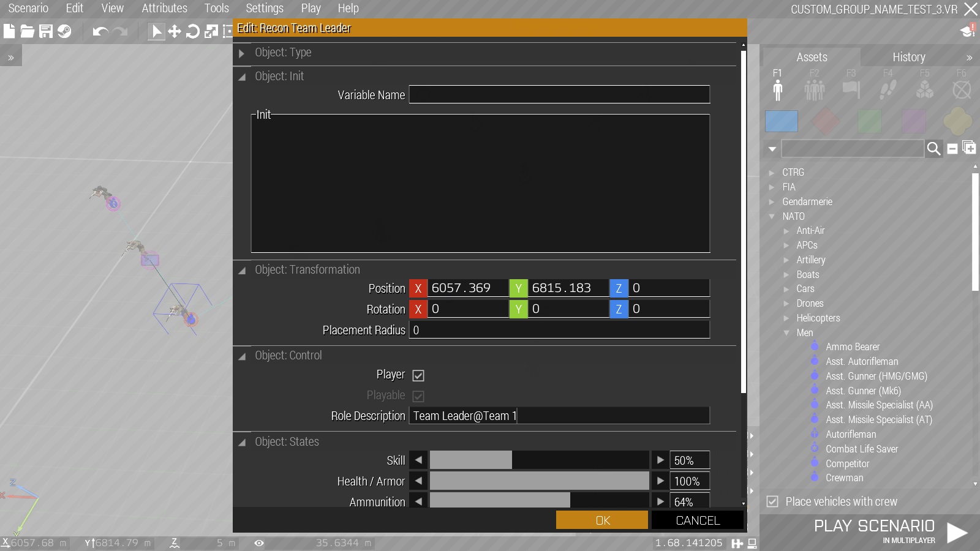
Task: Expand the CTRG faction tree node
Action: (772, 173)
